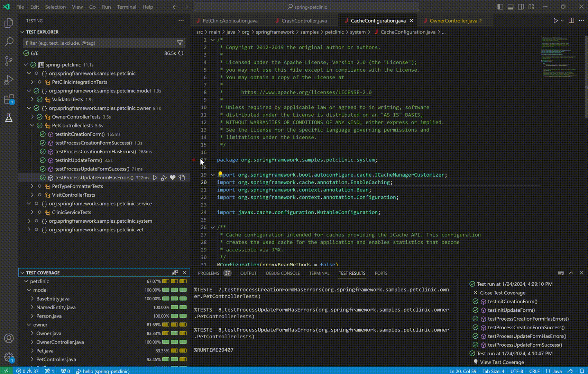Toggle the bottom panel layout button
This screenshot has height=374, width=588.
click(511, 7)
